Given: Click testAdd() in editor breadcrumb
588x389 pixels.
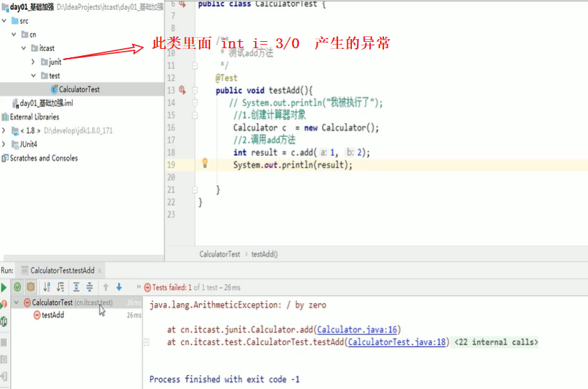Looking at the screenshot, I should click(265, 254).
